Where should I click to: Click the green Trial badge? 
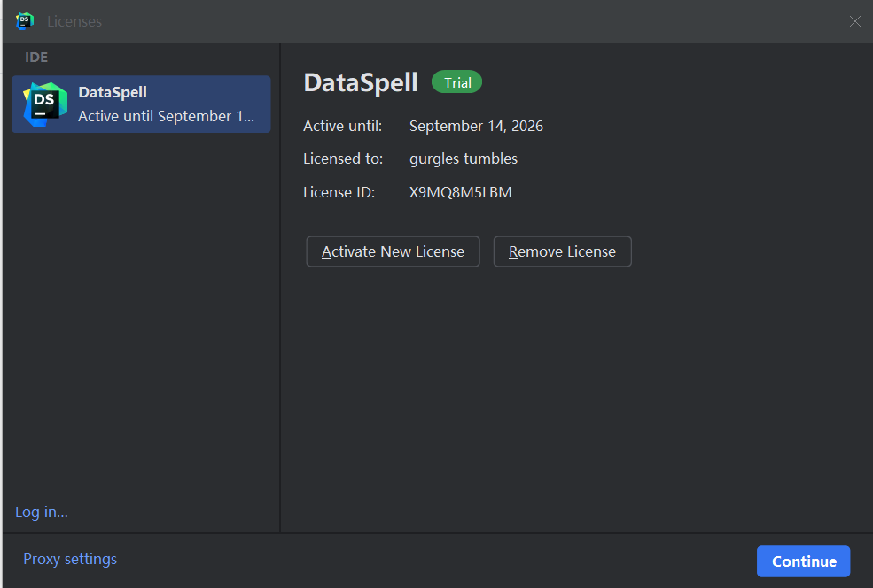click(456, 82)
